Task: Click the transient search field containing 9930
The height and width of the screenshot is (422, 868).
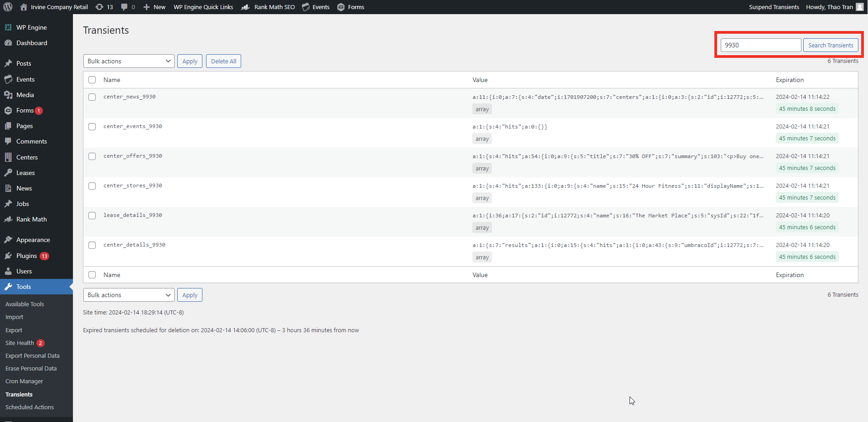Action: [760, 45]
